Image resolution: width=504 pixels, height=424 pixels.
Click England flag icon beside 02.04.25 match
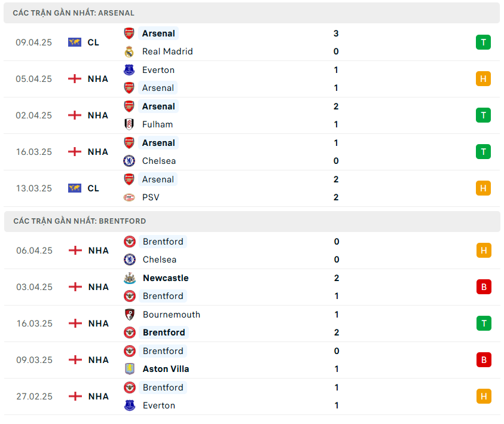pyautogui.click(x=75, y=115)
